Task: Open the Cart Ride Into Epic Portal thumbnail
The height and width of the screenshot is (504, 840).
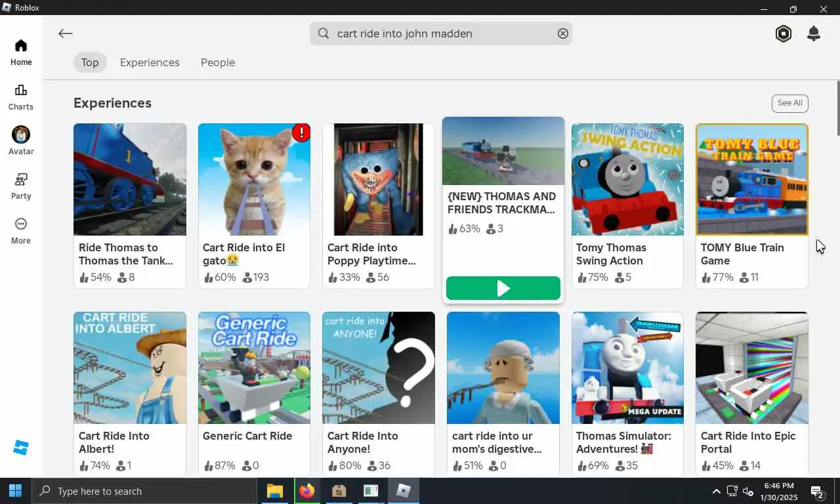Action: 752,367
